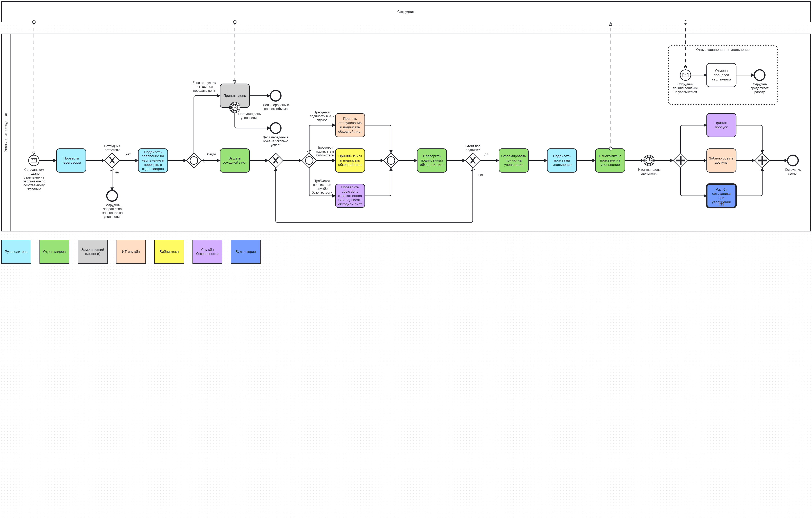812x519 pixels.
Task: Click the 'Бухгалтерия' blue legend swatch
Action: tap(245, 252)
